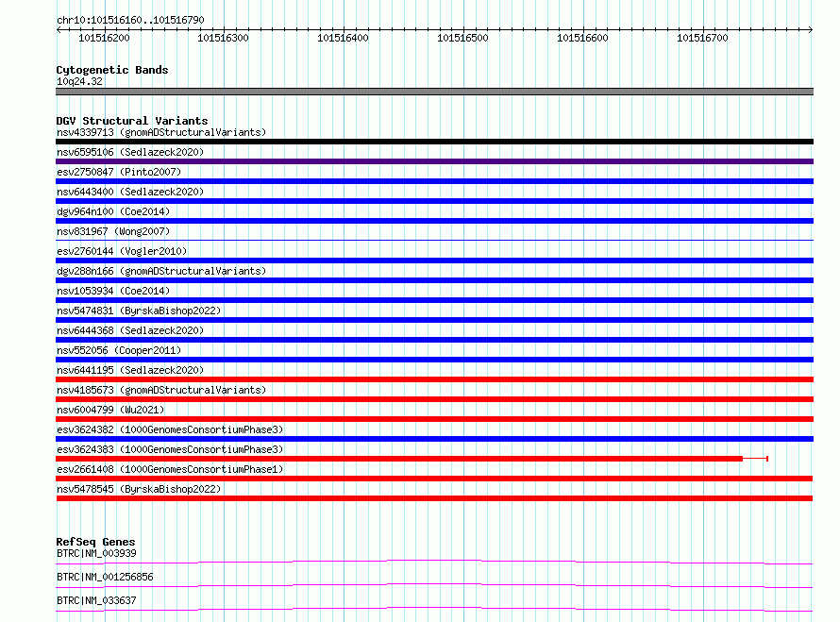Open variant nsv4339713 (gnomADStructuralVariants)
Viewport: 840px width, 622px height.
click(161, 132)
